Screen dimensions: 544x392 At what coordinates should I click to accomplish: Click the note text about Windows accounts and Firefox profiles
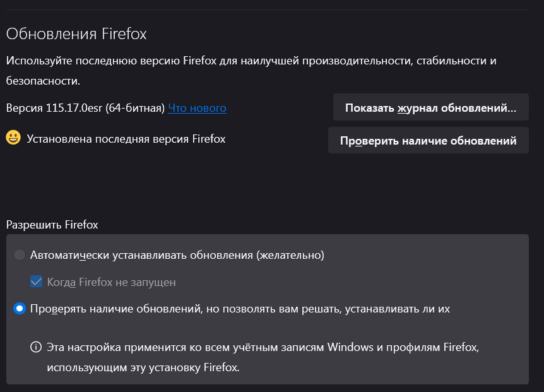click(263, 357)
